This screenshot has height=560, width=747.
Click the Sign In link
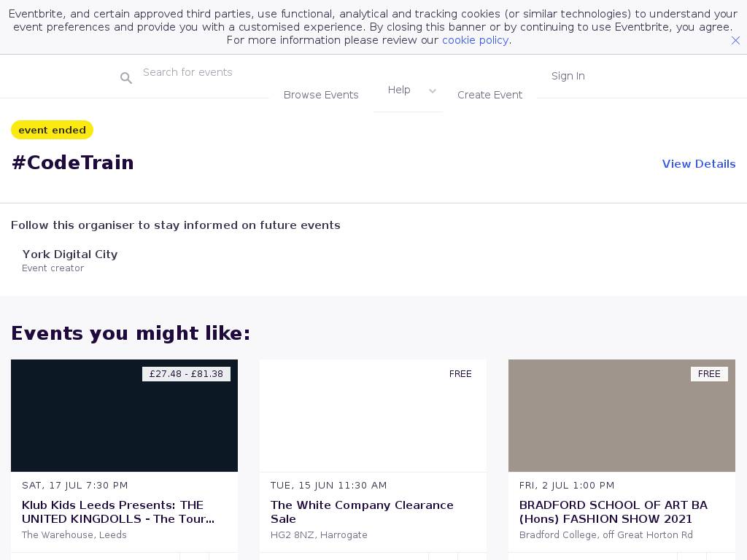pyautogui.click(x=568, y=76)
